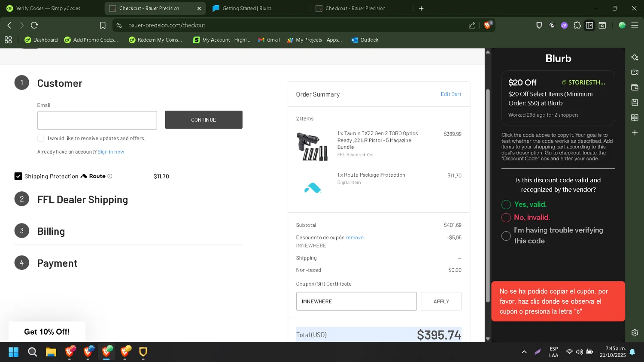This screenshot has height=362, width=644.
Task: Select "I'm having trouble verifying" option
Action: point(506,236)
